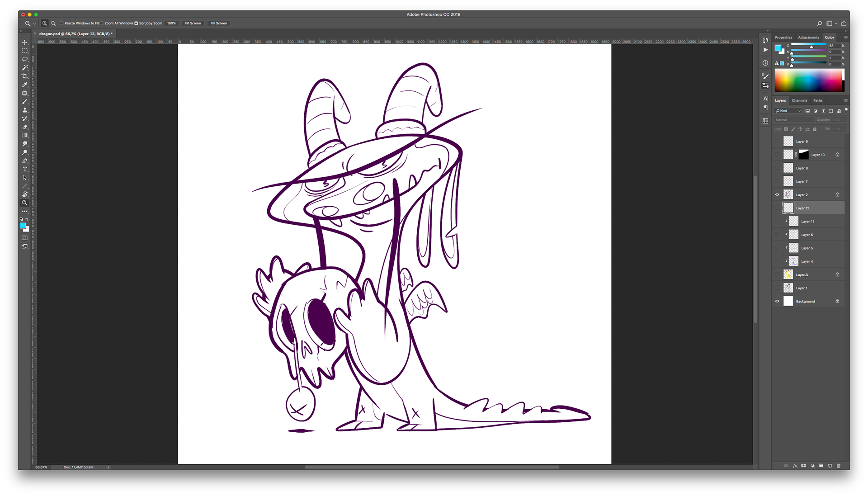The width and height of the screenshot is (868, 496).
Task: Switch to the Channels tab
Action: [799, 100]
